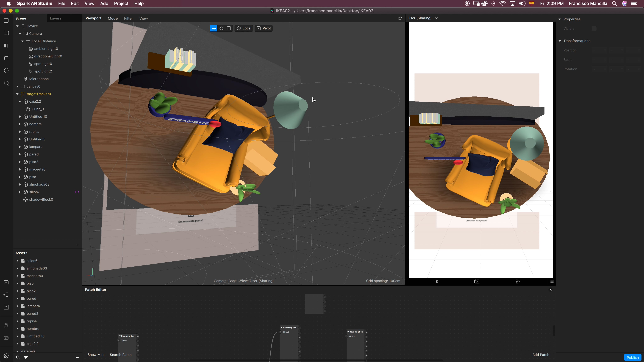Stop the preview with the square stop icon

click(6, 58)
